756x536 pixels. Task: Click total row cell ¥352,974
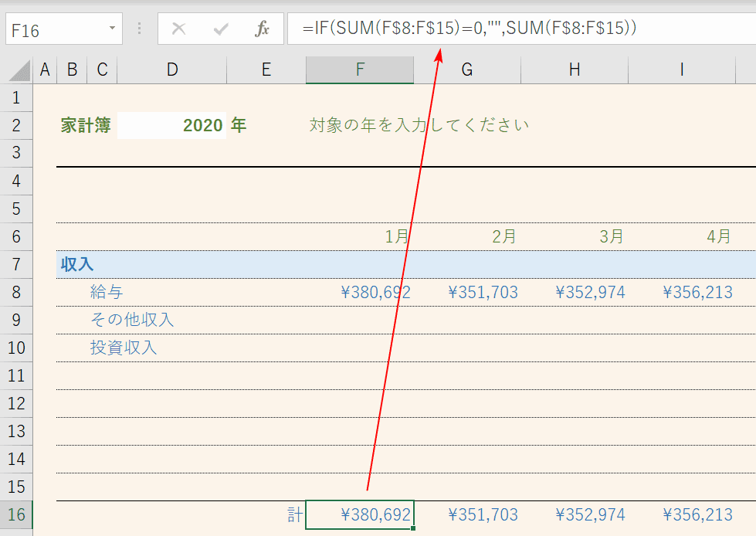(x=575, y=515)
